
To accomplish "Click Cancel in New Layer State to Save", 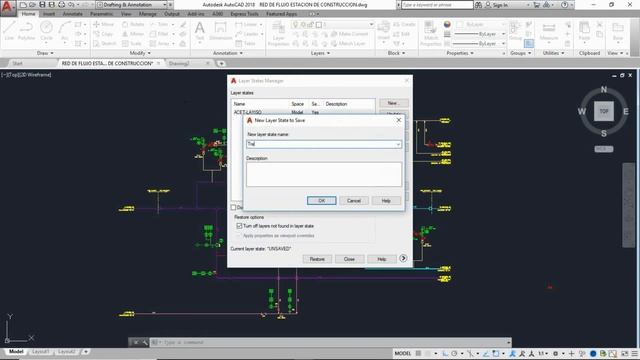I will point(354,200).
